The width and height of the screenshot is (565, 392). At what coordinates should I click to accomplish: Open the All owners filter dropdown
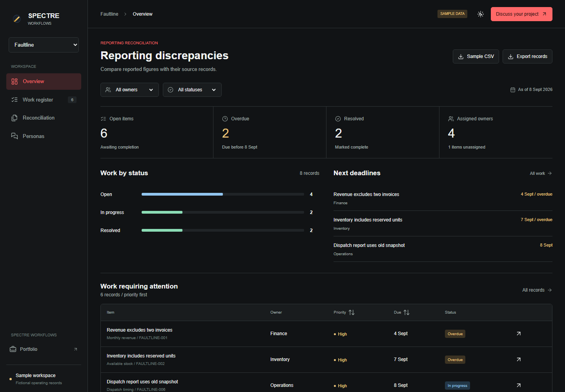point(129,90)
